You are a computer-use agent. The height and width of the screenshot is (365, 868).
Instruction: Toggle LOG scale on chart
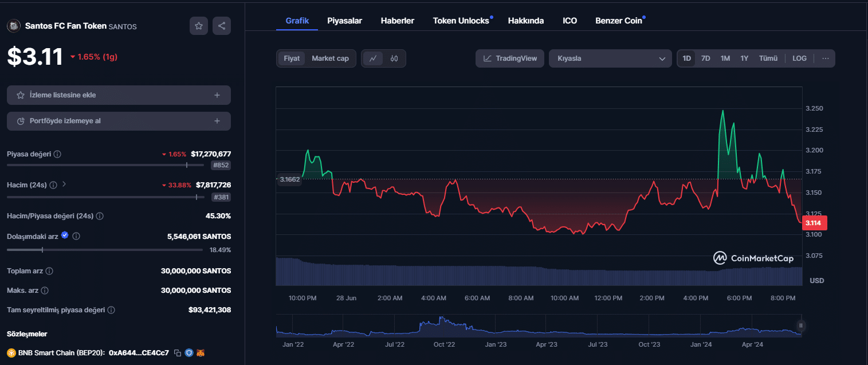click(799, 58)
